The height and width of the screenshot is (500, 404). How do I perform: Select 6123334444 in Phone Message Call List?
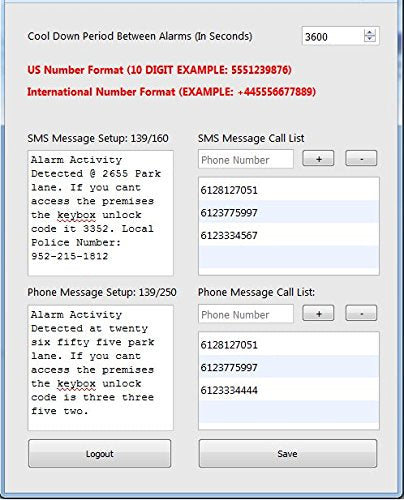click(x=289, y=390)
